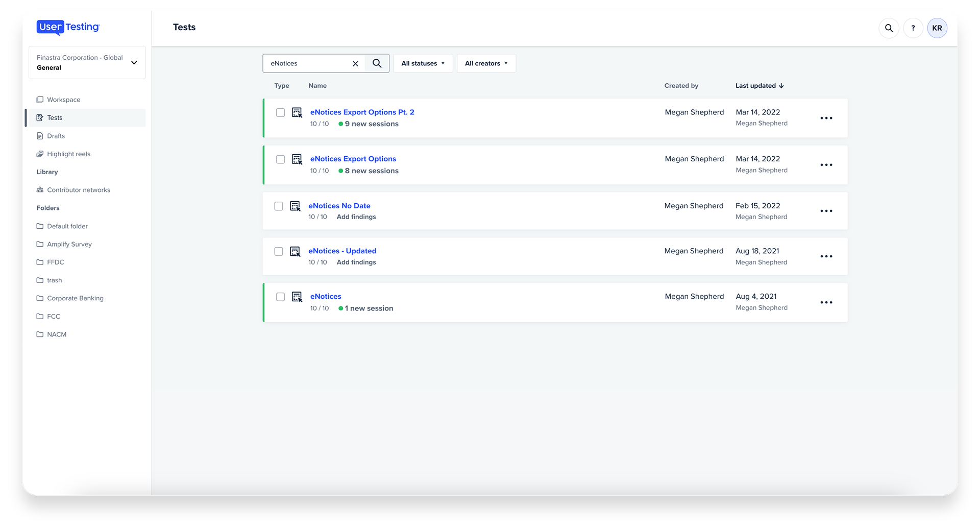Click the Highlight reels icon

pyautogui.click(x=40, y=154)
